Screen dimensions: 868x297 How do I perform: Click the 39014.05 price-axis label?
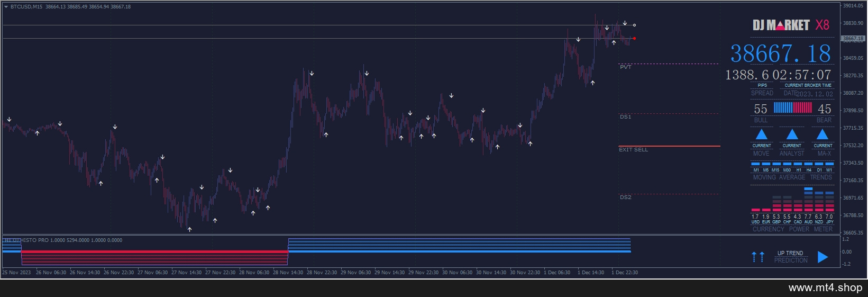(x=853, y=6)
